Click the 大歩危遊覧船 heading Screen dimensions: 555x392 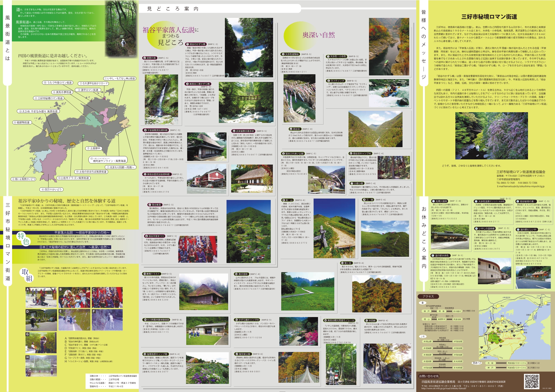(x=291, y=54)
